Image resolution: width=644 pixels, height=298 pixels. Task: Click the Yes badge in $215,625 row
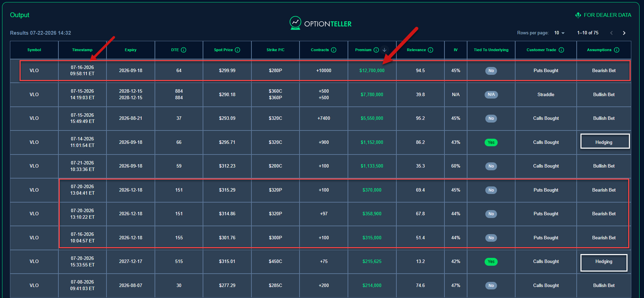(491, 262)
